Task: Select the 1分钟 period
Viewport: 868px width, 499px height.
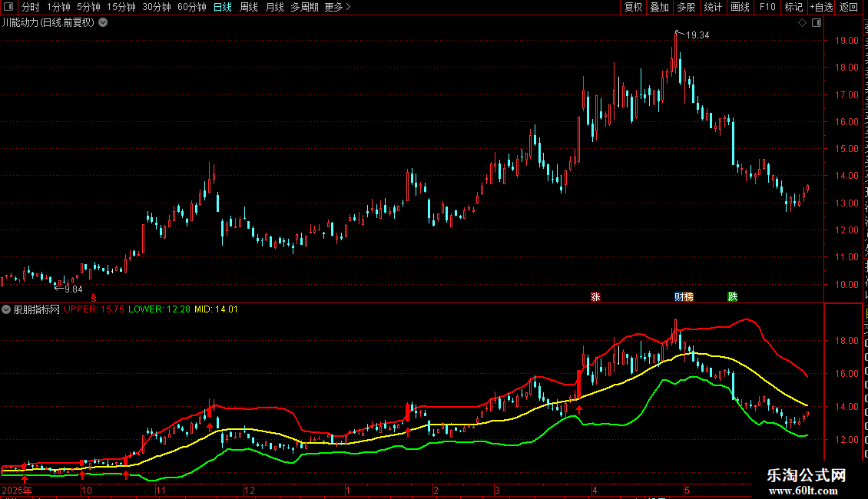Action: 58,7
